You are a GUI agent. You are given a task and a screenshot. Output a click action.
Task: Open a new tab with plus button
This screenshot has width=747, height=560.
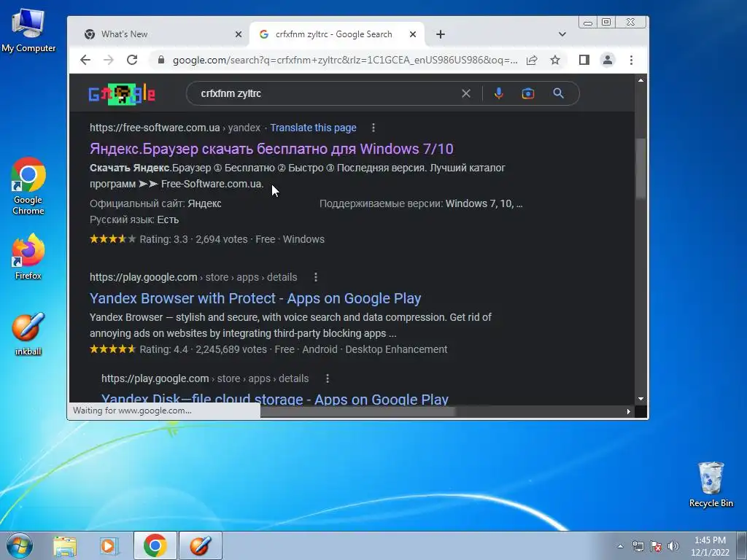[441, 34]
